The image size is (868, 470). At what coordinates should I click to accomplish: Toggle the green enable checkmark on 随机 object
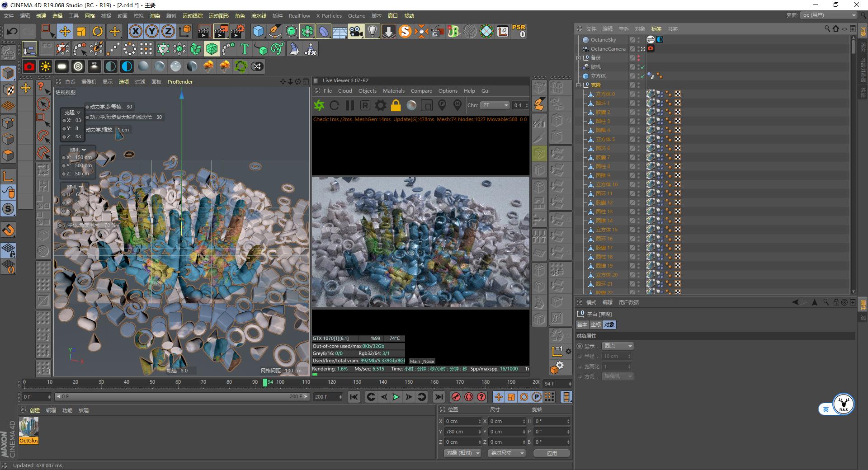[x=642, y=67]
